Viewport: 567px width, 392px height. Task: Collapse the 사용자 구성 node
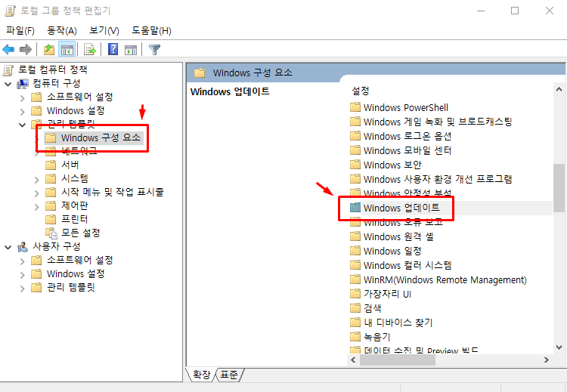[8, 248]
